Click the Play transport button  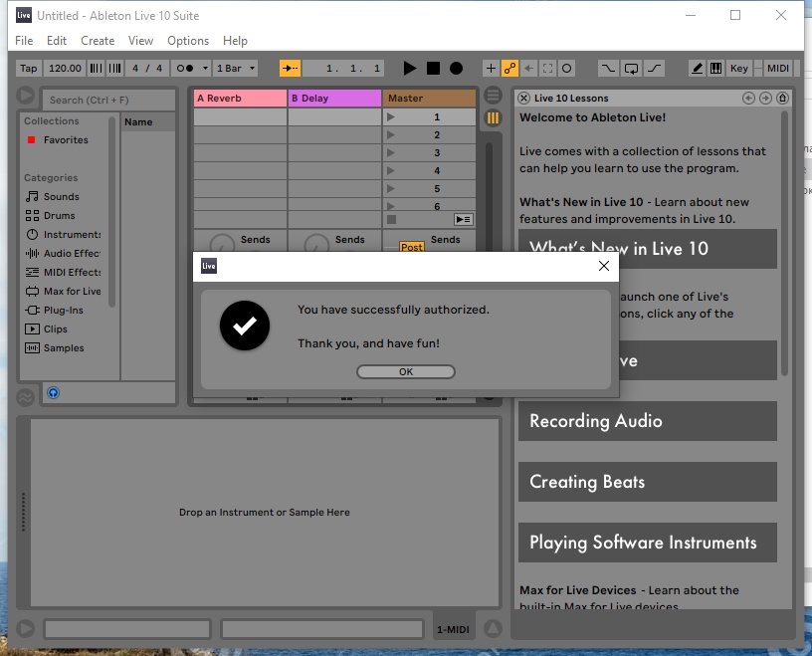tap(410, 69)
